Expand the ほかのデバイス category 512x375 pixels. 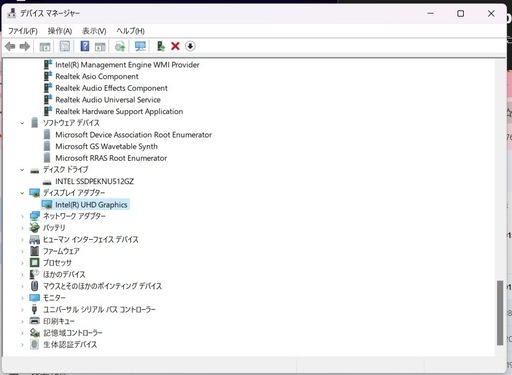click(x=22, y=275)
